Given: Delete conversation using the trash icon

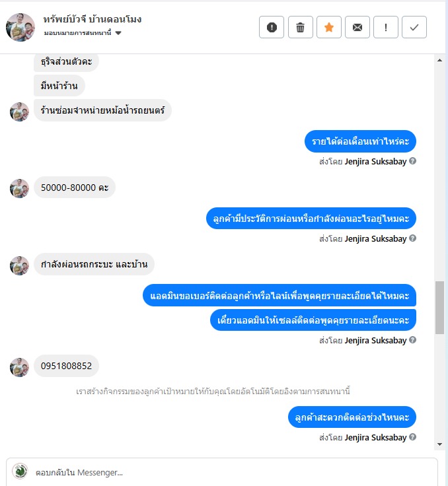Looking at the screenshot, I should click(x=301, y=27).
